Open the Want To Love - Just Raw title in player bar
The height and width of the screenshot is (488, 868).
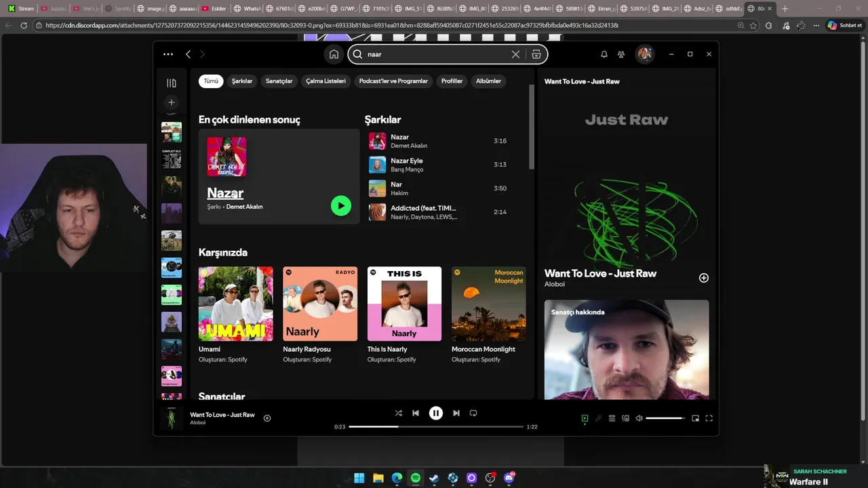[x=222, y=414]
